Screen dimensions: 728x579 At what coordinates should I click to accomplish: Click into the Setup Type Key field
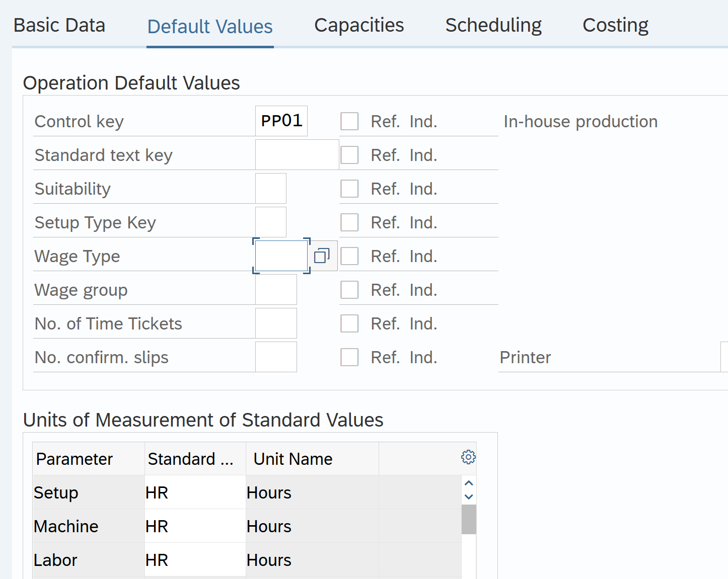tap(270, 222)
